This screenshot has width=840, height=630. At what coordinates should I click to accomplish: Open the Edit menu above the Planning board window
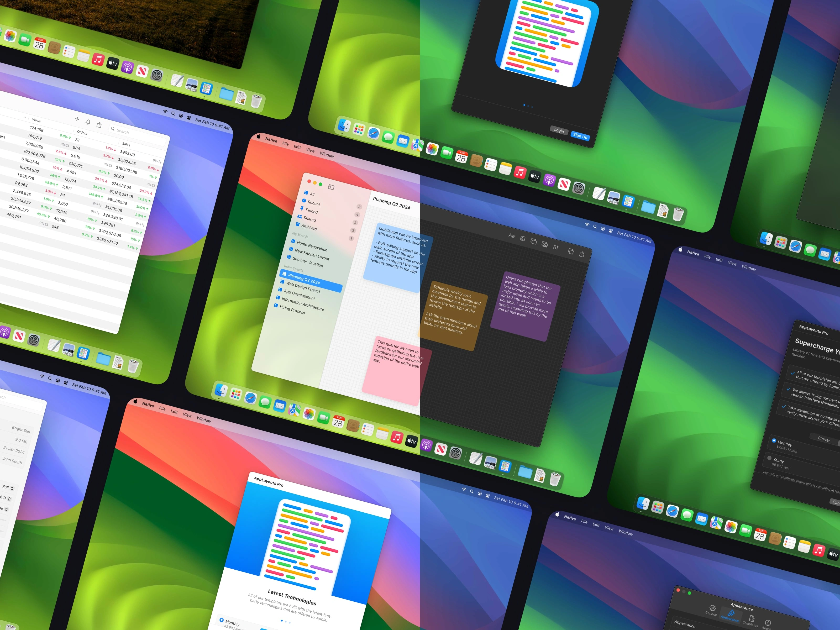pyautogui.click(x=297, y=146)
